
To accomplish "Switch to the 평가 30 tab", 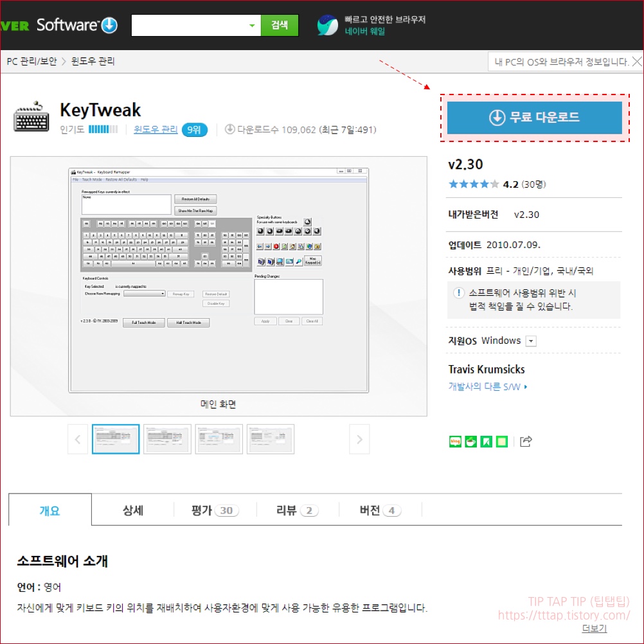I will pyautogui.click(x=215, y=510).
